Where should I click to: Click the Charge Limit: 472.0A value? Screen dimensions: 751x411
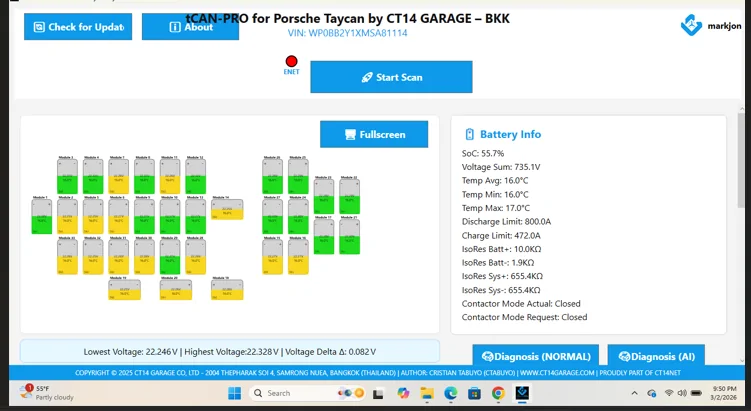click(x=501, y=236)
